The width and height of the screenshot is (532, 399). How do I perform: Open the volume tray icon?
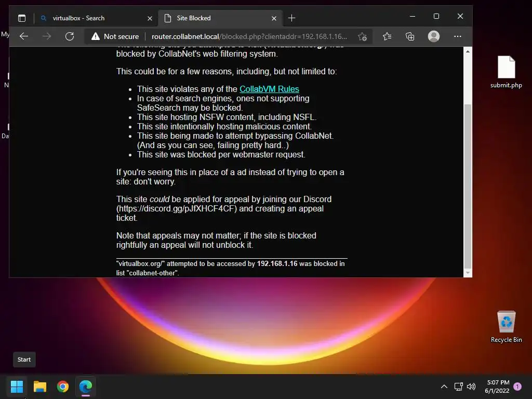(x=471, y=387)
